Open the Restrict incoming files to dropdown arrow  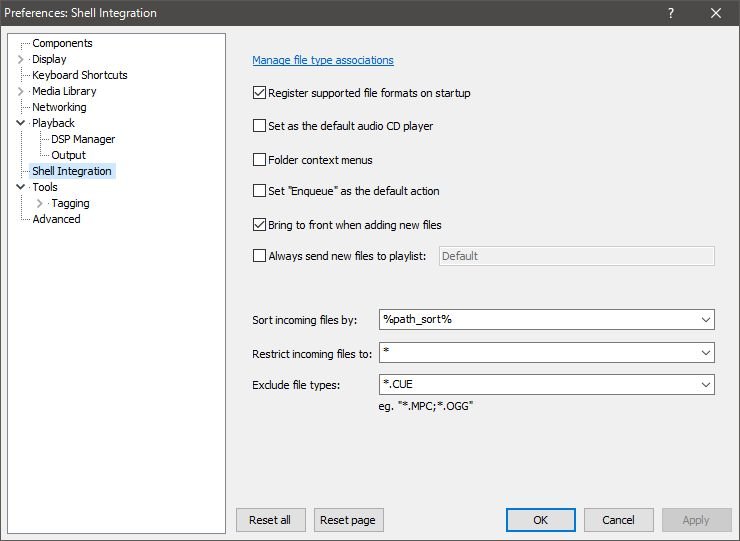click(706, 353)
